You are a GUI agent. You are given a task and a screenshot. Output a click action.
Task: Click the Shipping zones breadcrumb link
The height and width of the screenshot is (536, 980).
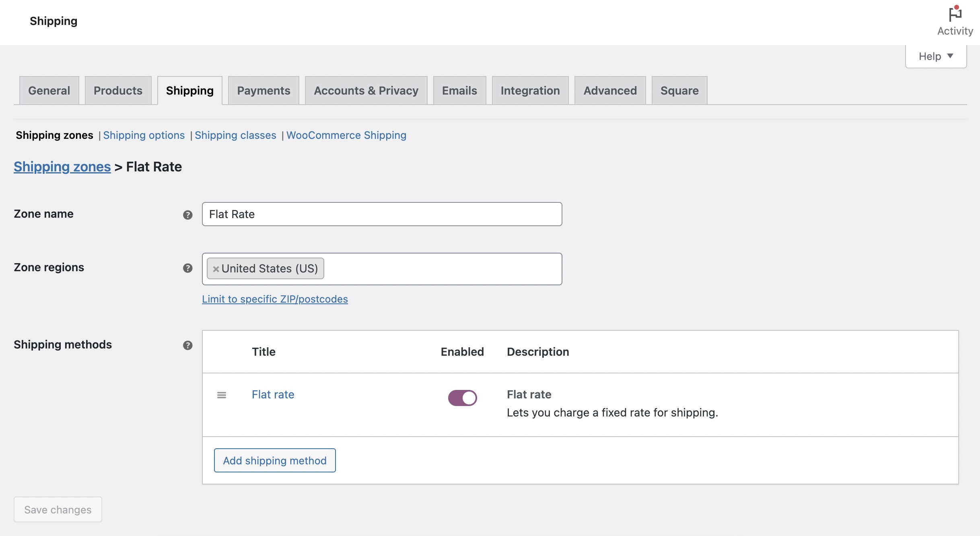coord(62,167)
